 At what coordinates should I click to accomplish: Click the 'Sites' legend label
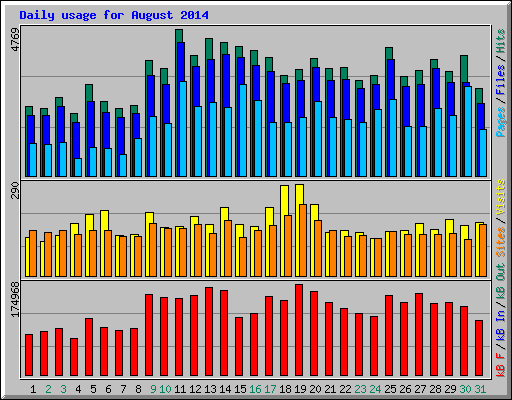tap(500, 242)
